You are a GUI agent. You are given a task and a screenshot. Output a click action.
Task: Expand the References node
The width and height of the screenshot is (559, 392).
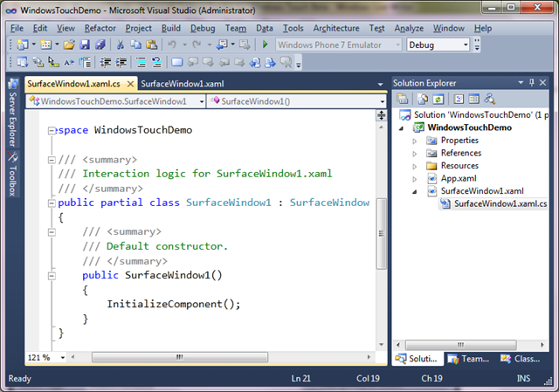pyautogui.click(x=414, y=154)
